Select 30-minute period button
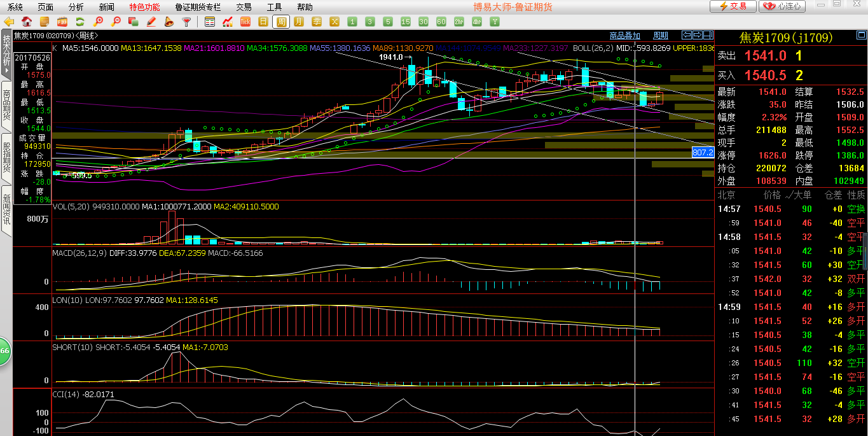 point(424,22)
